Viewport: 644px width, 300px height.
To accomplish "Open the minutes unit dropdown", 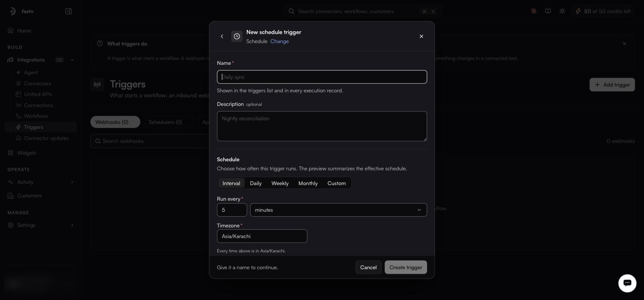I will [x=338, y=210].
